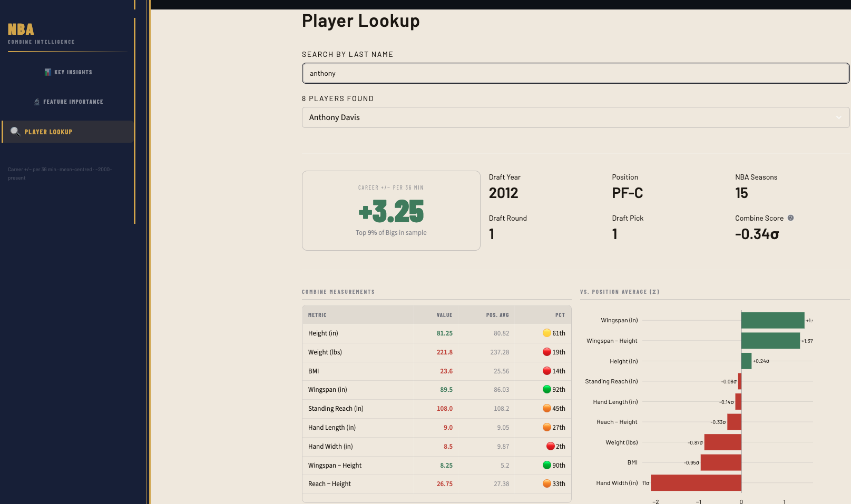The height and width of the screenshot is (504, 851).
Task: Click the Height (in) value 81.25
Action: 445,333
